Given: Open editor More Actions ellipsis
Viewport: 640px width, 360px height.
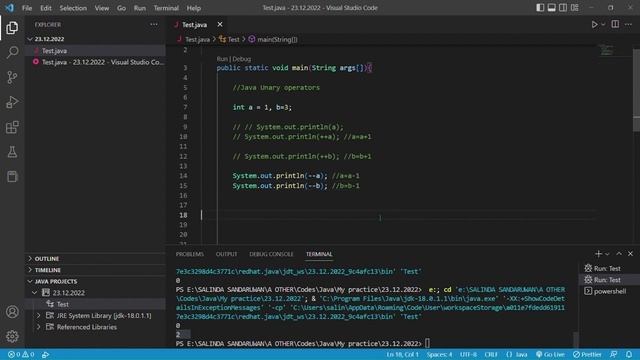Looking at the screenshot, I should (628, 24).
